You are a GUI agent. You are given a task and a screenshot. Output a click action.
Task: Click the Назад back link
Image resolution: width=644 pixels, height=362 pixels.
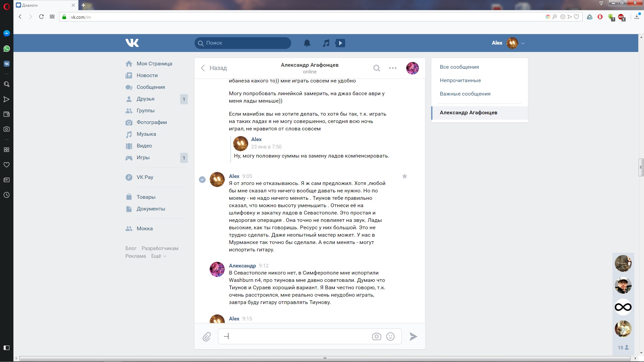(x=214, y=68)
